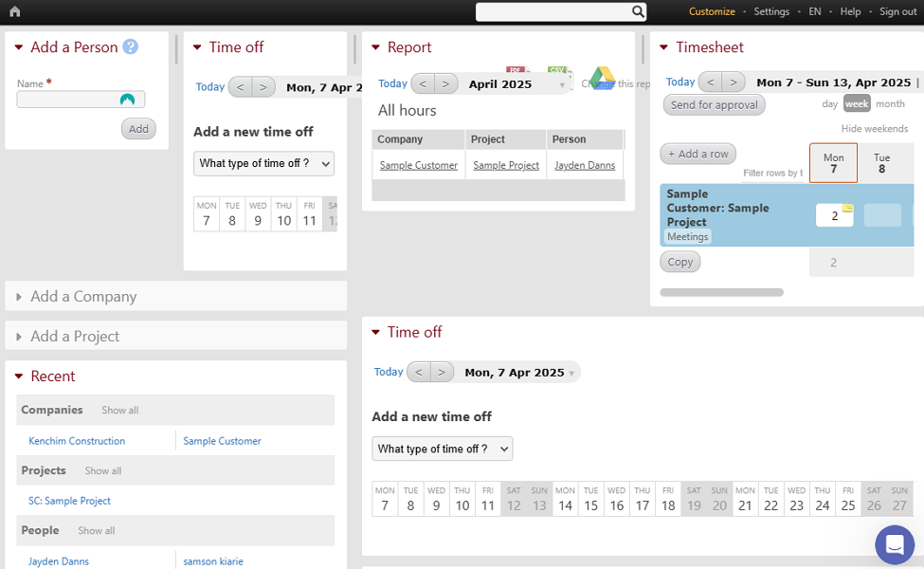The height and width of the screenshot is (569, 924).
Task: Open the Customize menu item
Action: [712, 11]
